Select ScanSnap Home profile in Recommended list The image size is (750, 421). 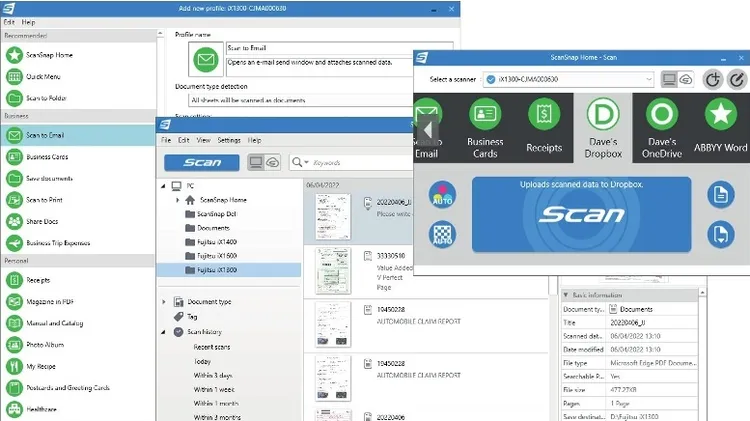[x=78, y=55]
